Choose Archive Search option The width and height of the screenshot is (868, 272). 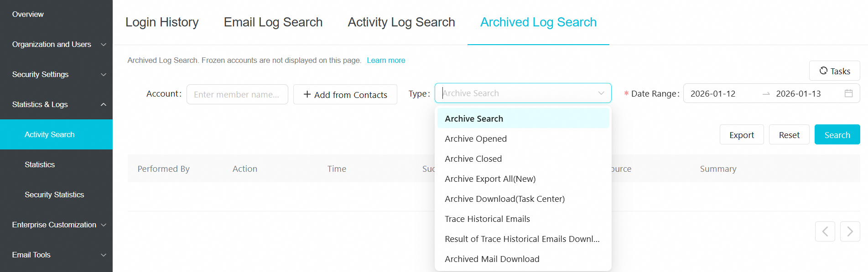click(x=523, y=118)
